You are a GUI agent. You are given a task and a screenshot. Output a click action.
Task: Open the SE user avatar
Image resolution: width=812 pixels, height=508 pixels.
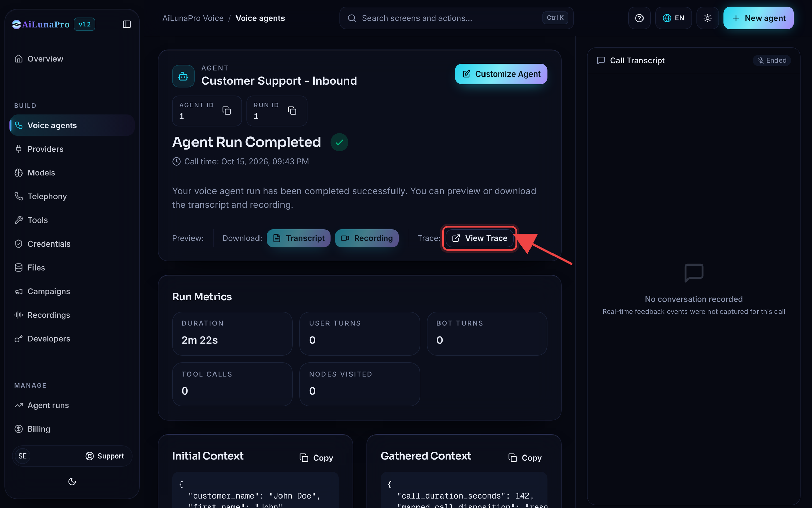click(23, 456)
